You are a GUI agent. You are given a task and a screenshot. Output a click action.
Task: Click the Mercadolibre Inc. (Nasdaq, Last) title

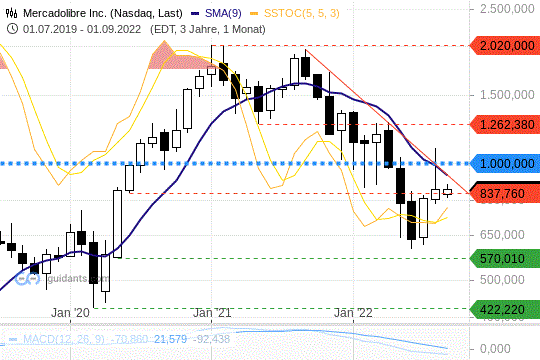[x=103, y=13]
